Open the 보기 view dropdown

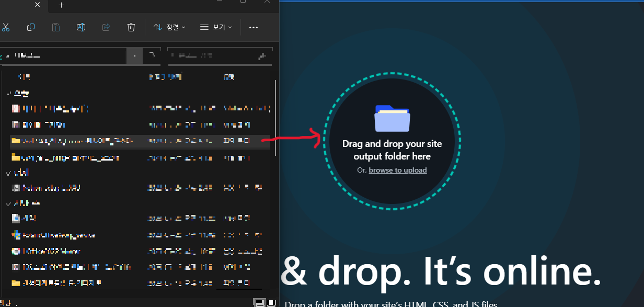(x=216, y=27)
